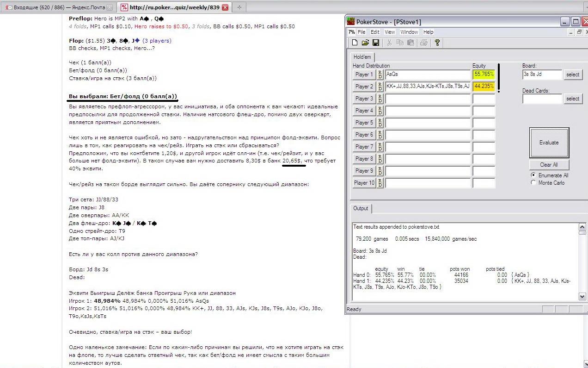
Task: Open the File menu in PokerStove
Action: tap(361, 32)
